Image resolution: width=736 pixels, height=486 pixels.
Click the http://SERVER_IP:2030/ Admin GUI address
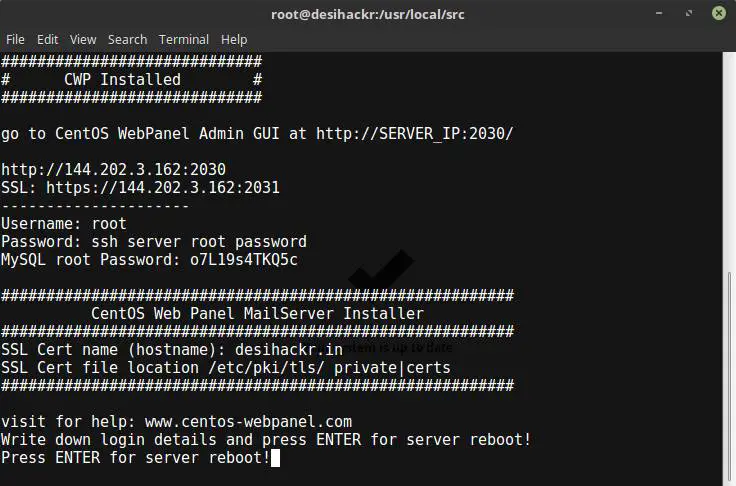[414, 133]
